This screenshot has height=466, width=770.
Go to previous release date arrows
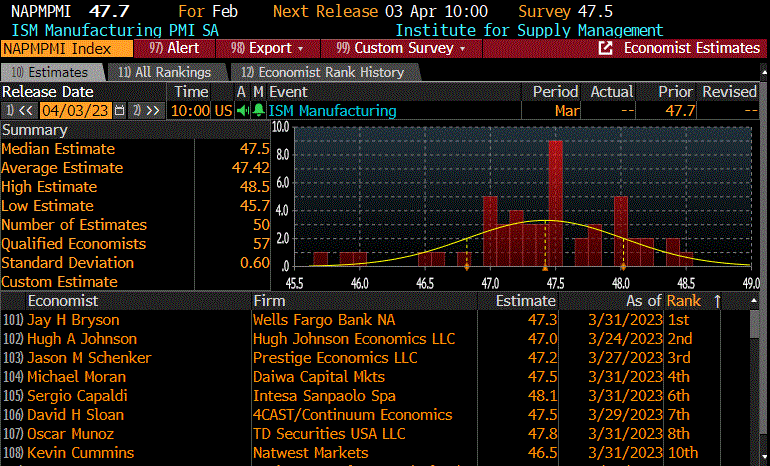click(20, 110)
